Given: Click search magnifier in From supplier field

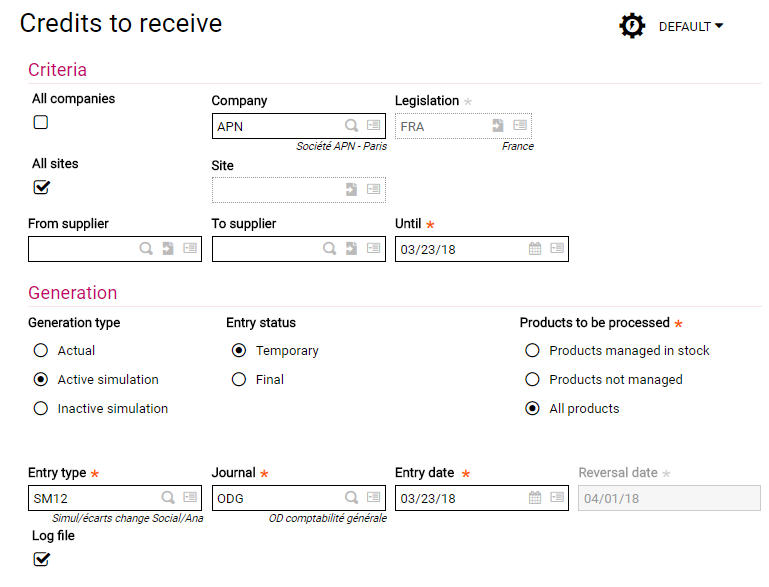Looking at the screenshot, I should 146,249.
